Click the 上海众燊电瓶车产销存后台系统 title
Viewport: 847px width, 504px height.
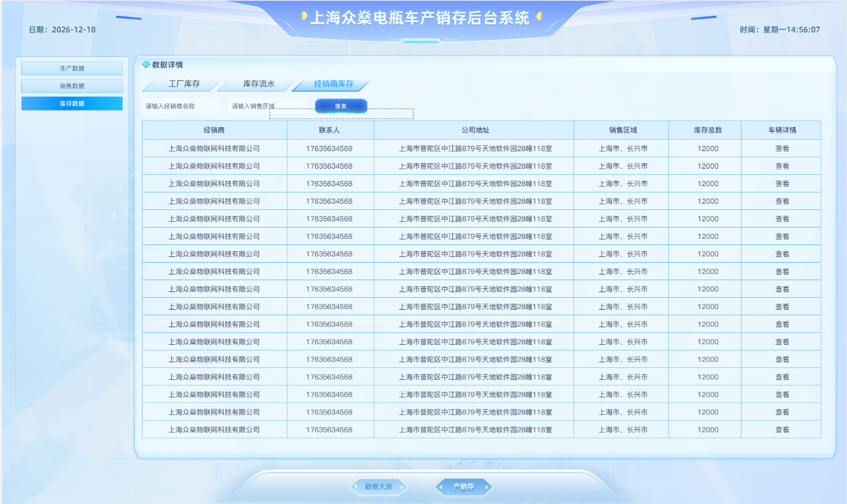point(420,18)
